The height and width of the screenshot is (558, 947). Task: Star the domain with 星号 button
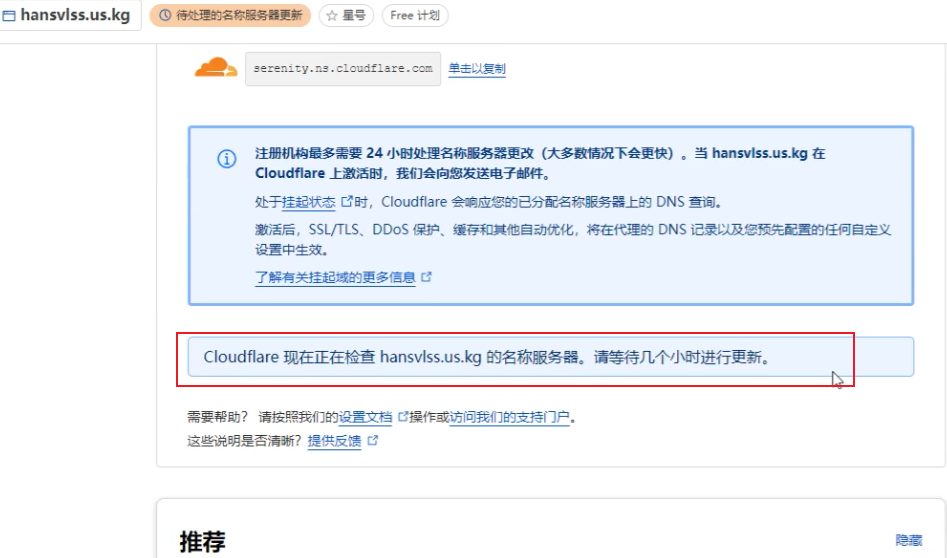point(346,16)
